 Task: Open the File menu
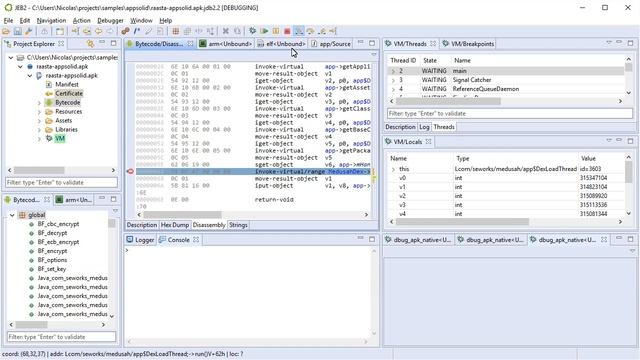coord(8,20)
